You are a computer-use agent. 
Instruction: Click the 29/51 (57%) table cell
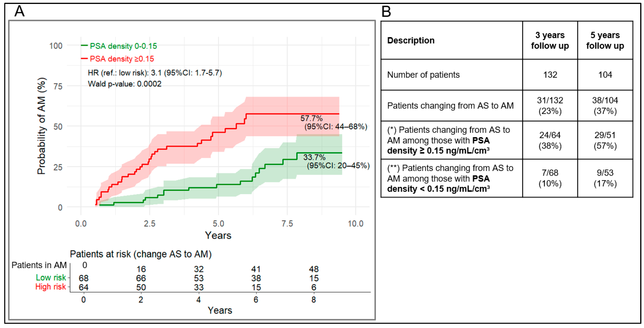(x=605, y=140)
